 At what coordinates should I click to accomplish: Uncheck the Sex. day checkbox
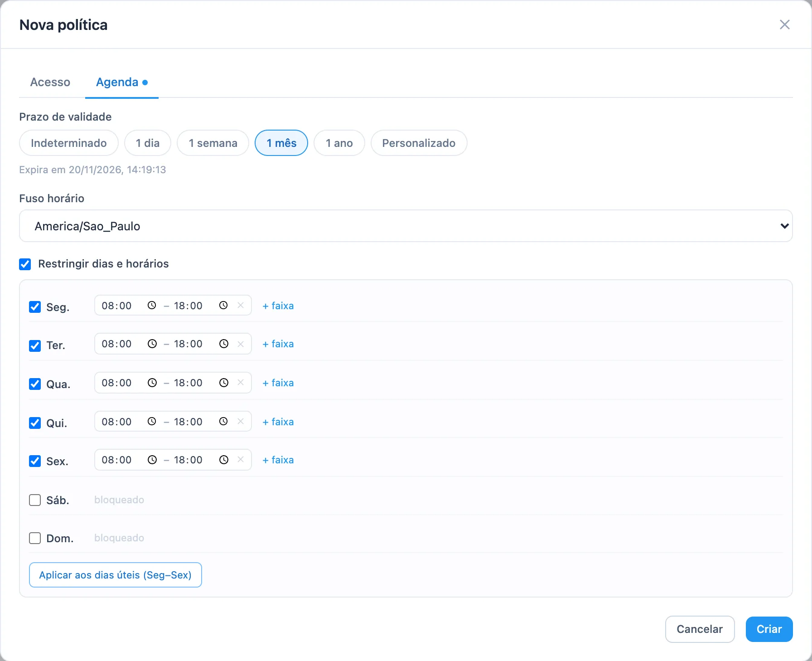pyautogui.click(x=35, y=461)
